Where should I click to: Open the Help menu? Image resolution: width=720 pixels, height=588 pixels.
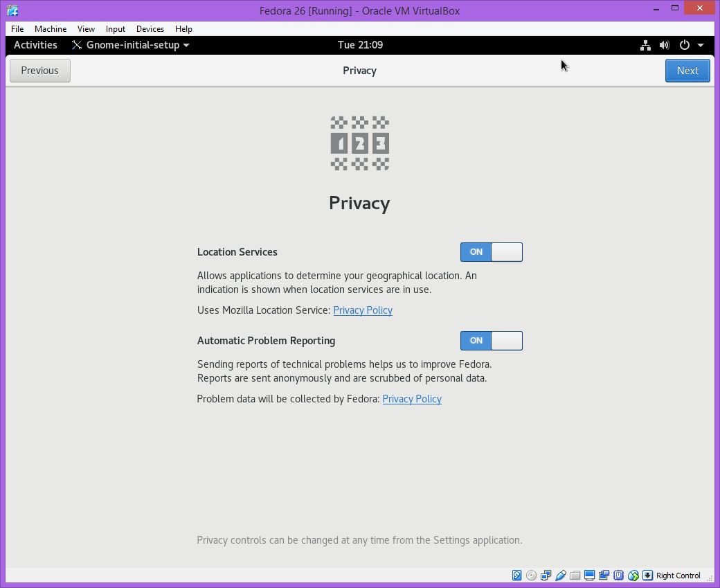183,29
